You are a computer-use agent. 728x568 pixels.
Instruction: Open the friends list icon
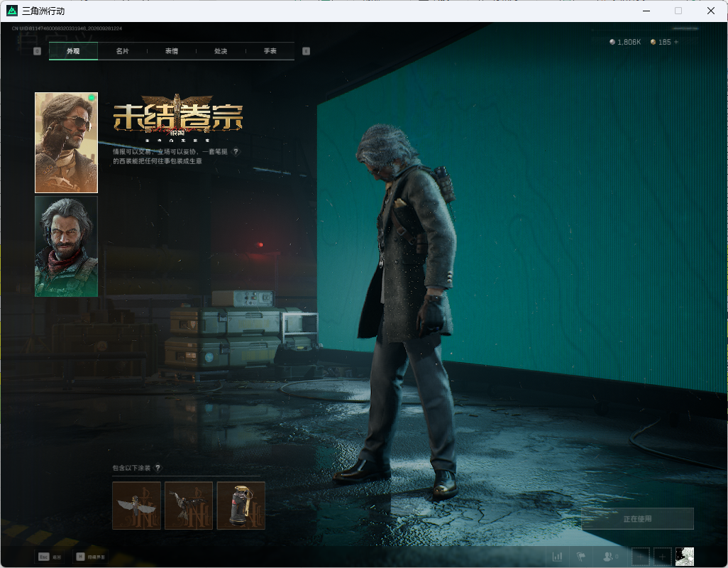click(610, 557)
